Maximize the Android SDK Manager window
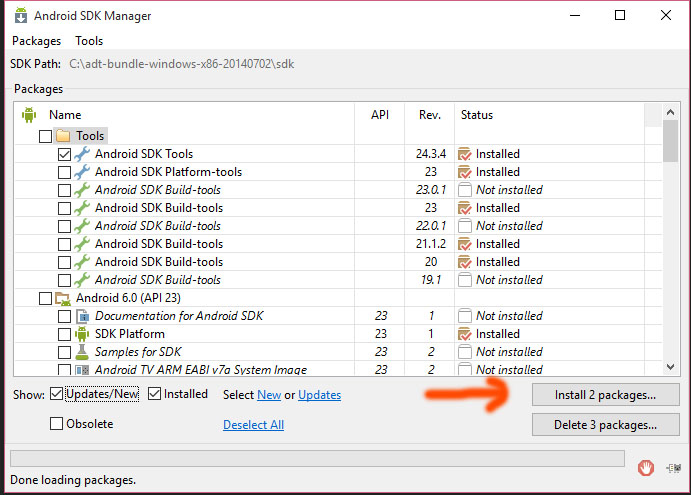Screen dimensions: 691x495 click(620, 15)
